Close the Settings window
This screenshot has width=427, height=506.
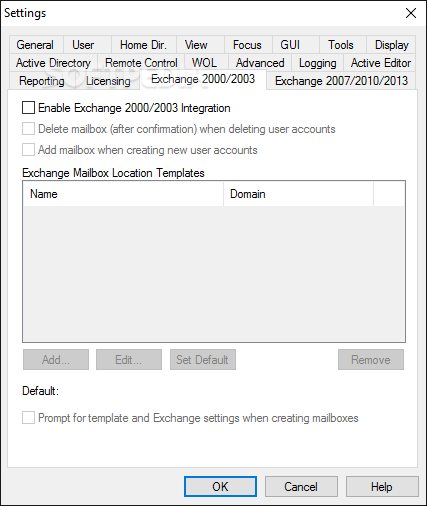(411, 13)
